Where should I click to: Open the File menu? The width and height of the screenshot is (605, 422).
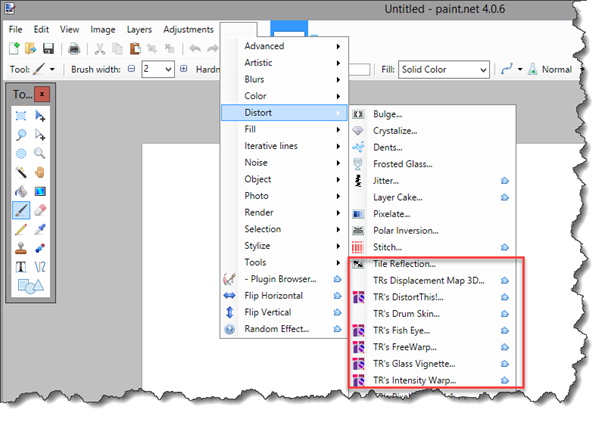point(15,29)
